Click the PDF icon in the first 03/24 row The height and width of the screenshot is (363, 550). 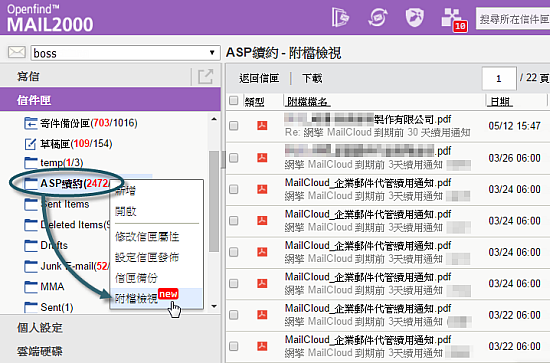262,189
